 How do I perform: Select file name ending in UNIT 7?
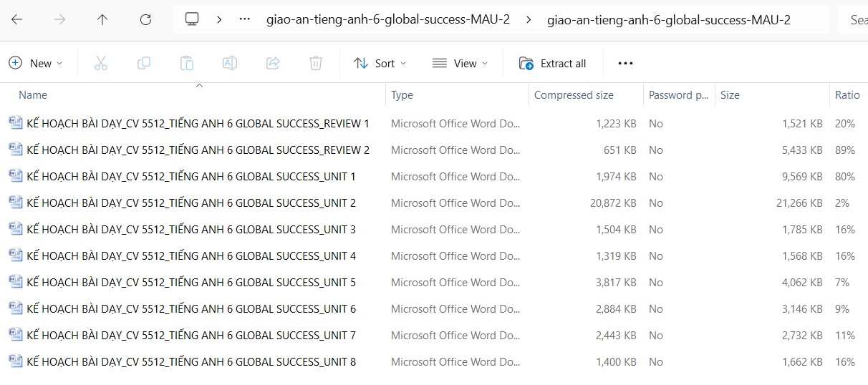coord(191,335)
